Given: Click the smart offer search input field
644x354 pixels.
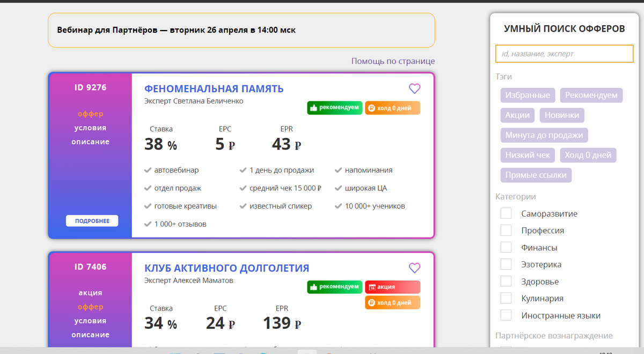Looking at the screenshot, I should (x=564, y=54).
